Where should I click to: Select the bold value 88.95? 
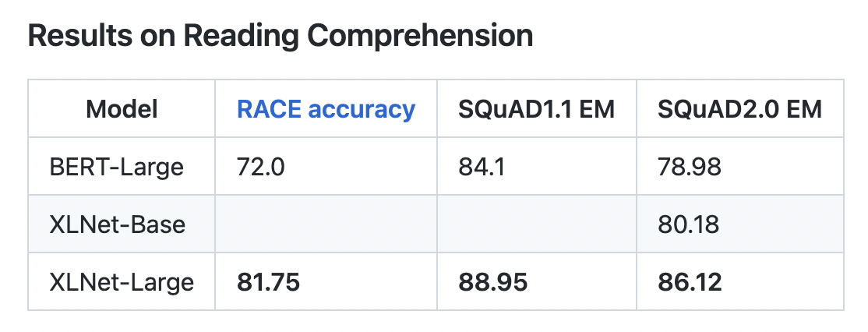(493, 281)
